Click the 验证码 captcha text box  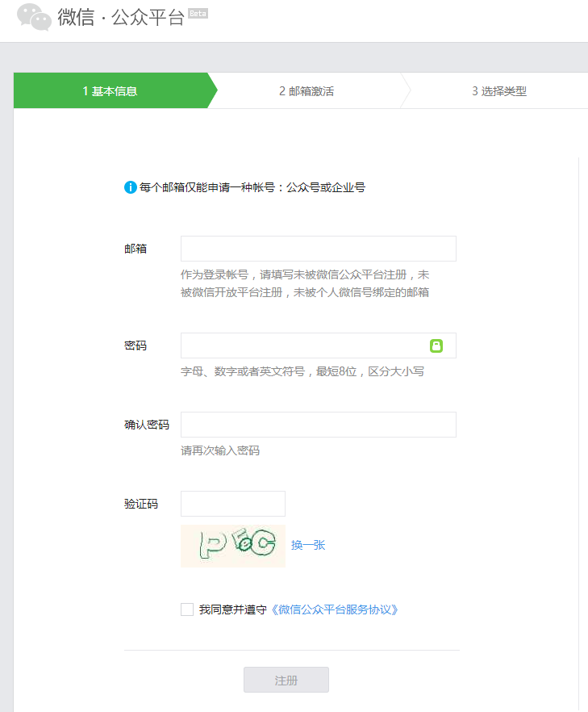(232, 504)
